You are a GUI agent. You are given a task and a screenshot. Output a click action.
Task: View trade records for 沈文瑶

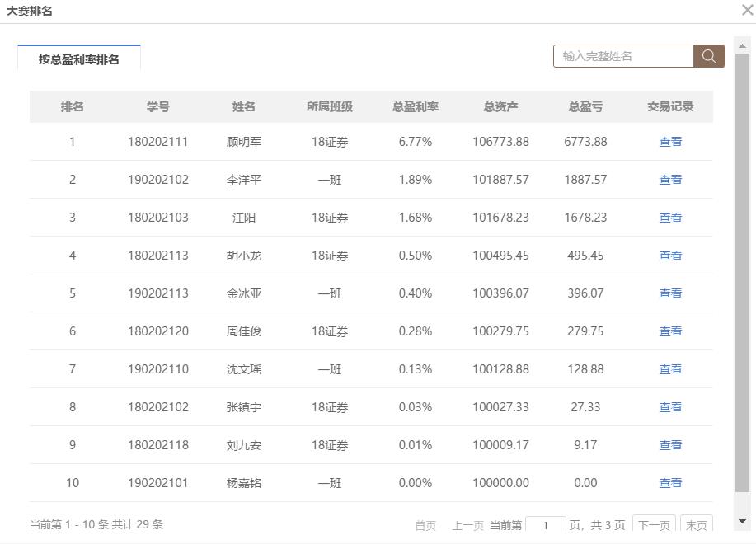point(670,369)
